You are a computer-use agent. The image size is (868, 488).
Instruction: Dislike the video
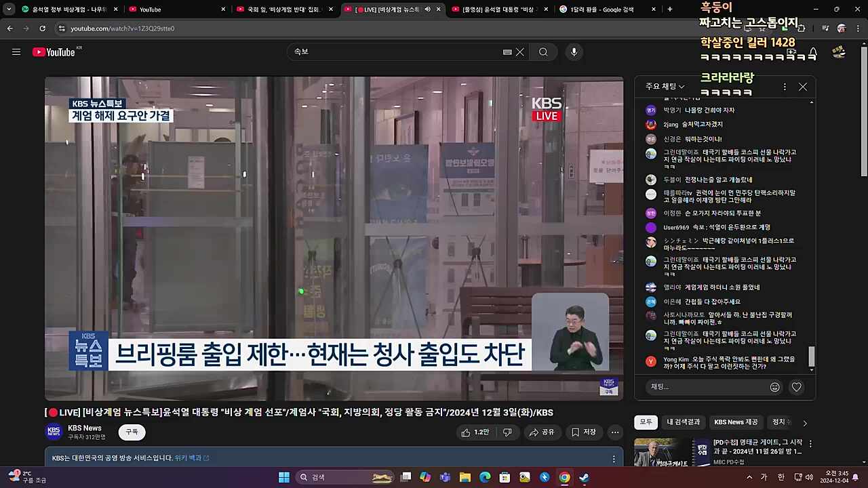507,432
